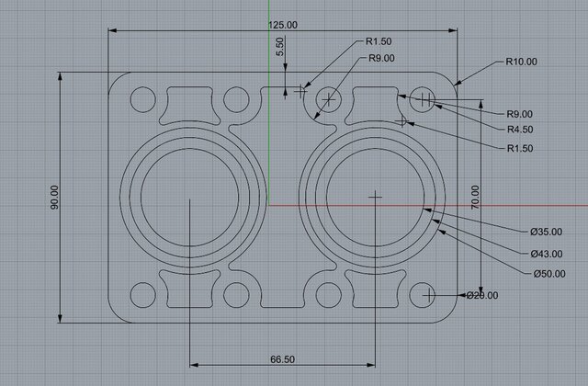
Task: Click the bottom-right small bolt hole circle
Action: [x=422, y=295]
